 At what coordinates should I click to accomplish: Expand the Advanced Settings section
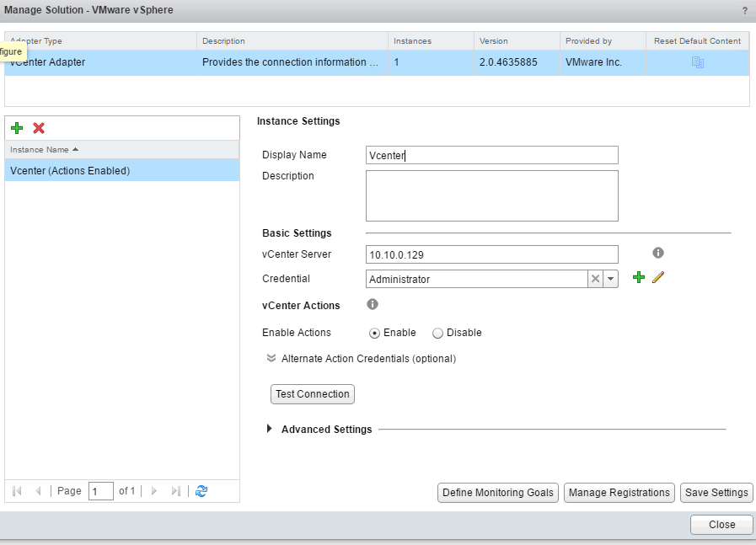pyautogui.click(x=270, y=429)
